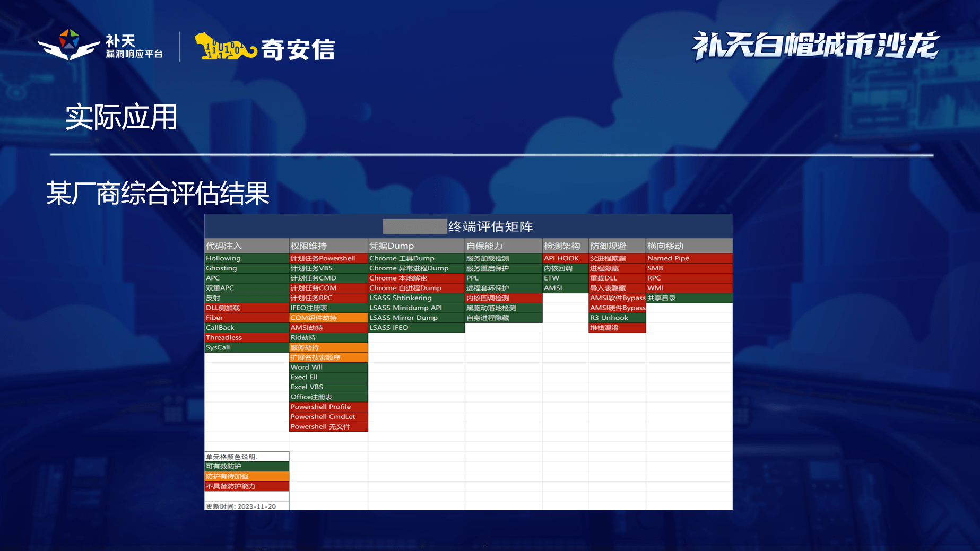Click the 补天 winged star logo

point(69,45)
